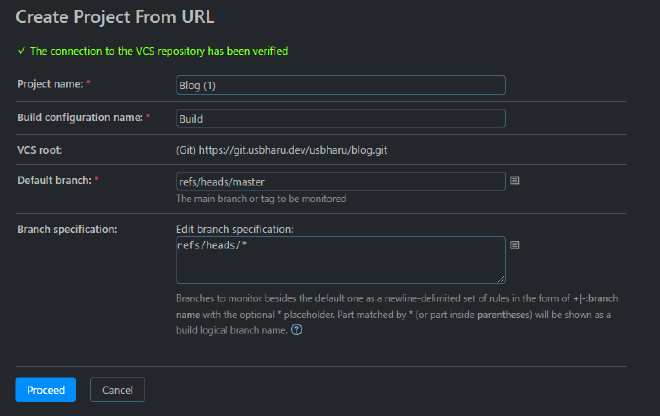Click the textarea resize handle corner
Screen dimensions: 660x416
pyautogui.click(x=501, y=279)
